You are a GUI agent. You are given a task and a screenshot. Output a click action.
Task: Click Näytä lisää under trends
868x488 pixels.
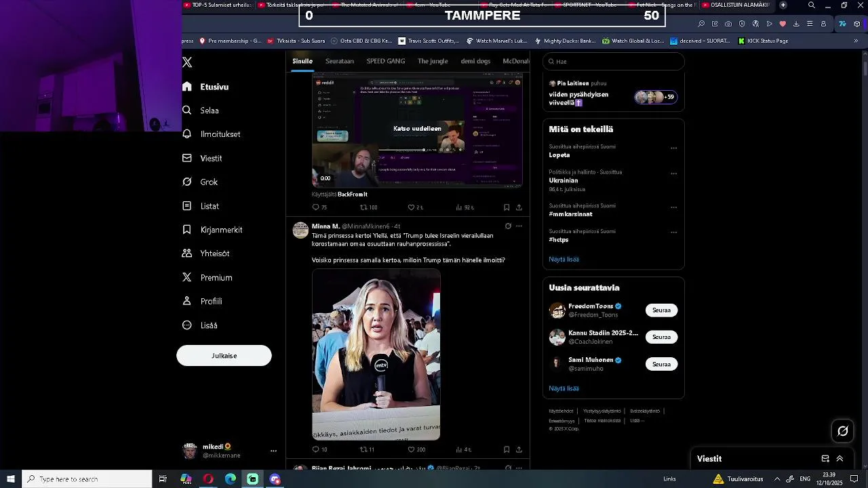click(564, 259)
